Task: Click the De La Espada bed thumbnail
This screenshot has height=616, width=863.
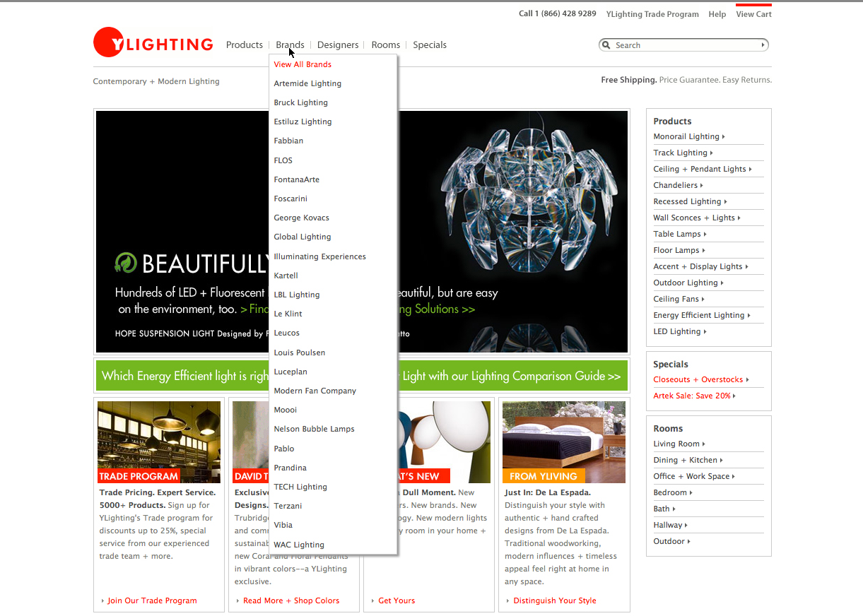Action: click(564, 442)
